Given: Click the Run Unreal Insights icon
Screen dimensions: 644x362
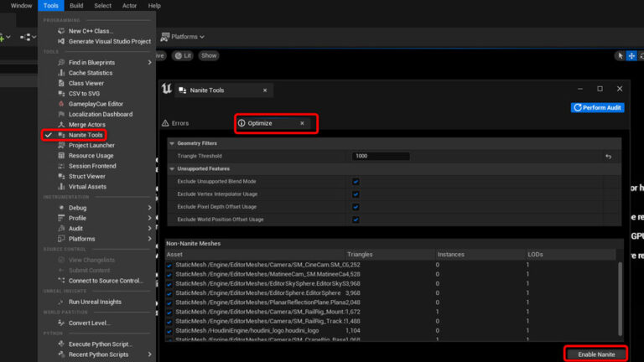Looking at the screenshot, I should (61, 302).
